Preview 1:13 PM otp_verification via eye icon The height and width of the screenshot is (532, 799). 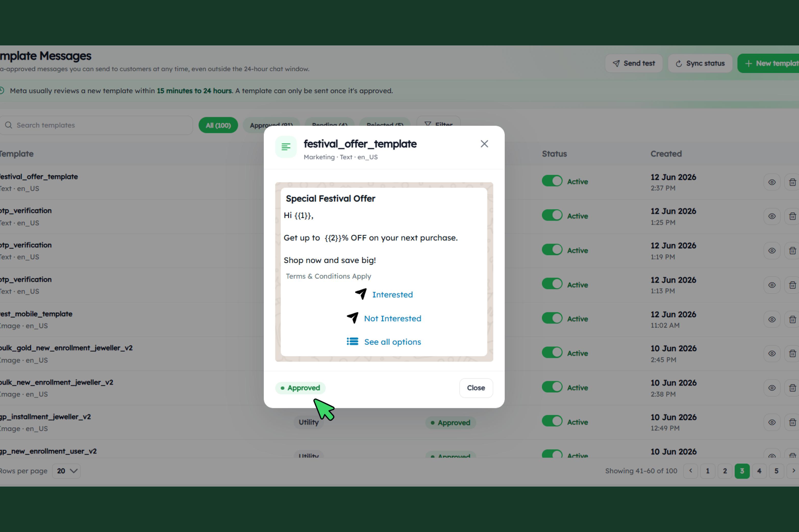(772, 285)
